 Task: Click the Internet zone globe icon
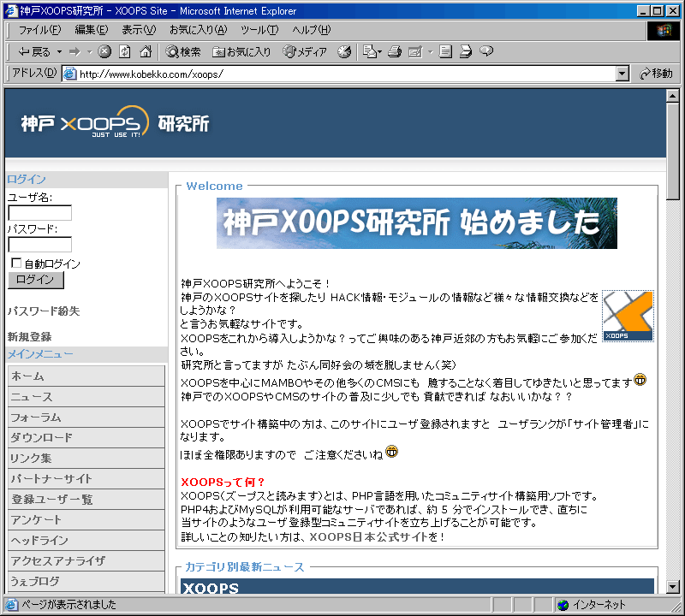tap(563, 605)
